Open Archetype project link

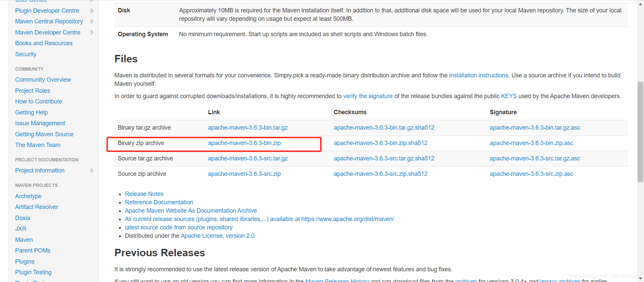[28, 196]
